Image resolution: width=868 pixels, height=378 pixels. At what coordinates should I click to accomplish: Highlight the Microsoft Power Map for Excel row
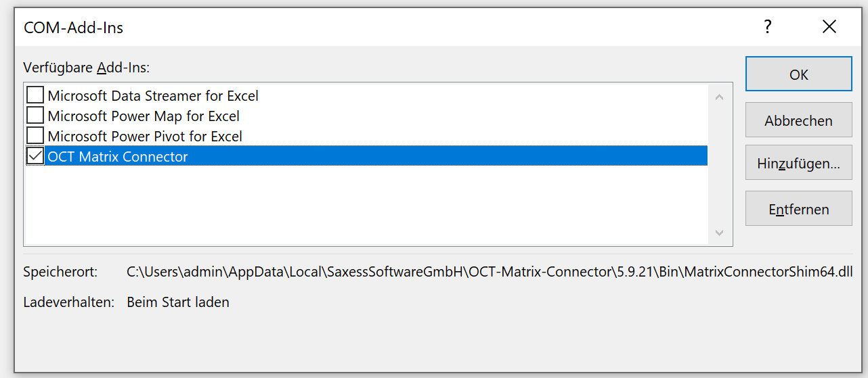click(144, 116)
